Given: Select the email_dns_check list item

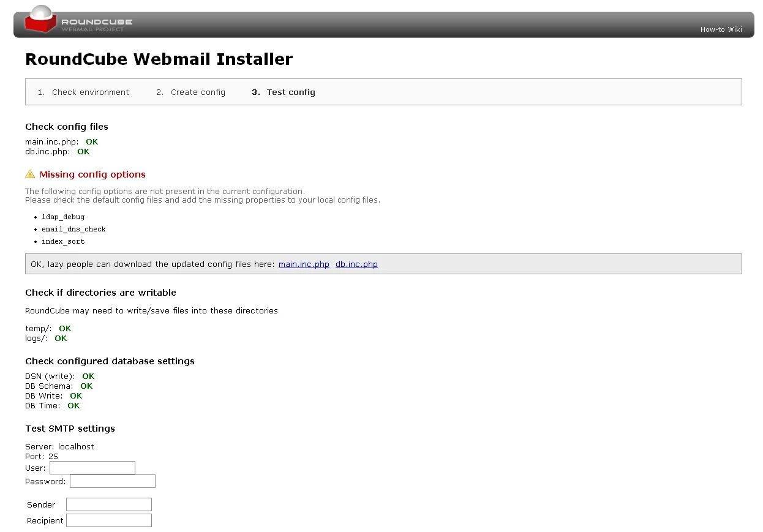Looking at the screenshot, I should click(73, 229).
